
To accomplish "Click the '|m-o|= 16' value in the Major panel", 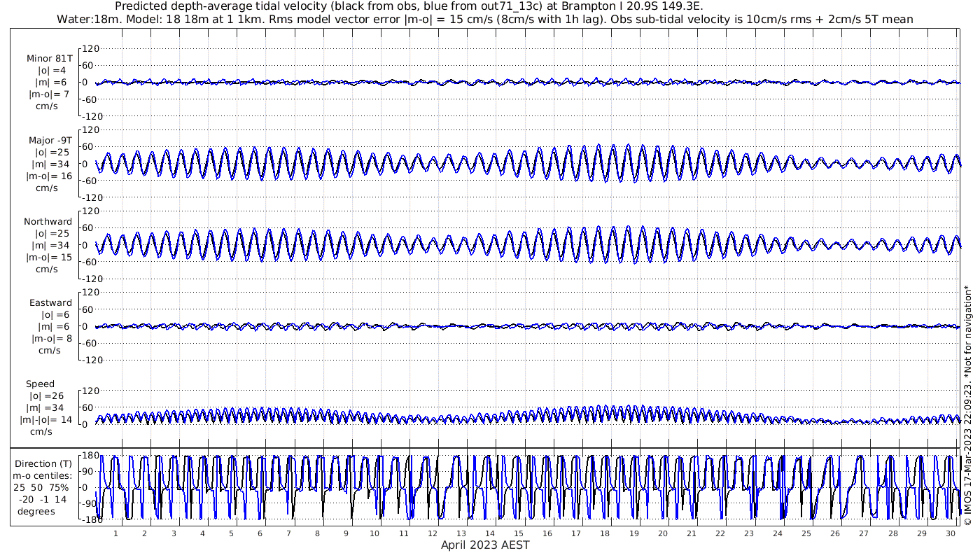I will [50, 176].
